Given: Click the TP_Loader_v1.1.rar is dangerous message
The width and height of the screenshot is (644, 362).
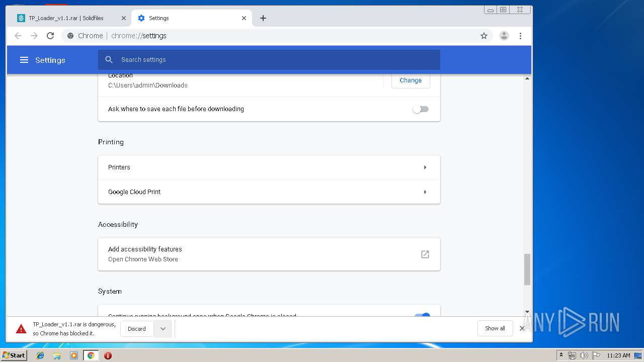Looking at the screenshot, I should (x=74, y=329).
